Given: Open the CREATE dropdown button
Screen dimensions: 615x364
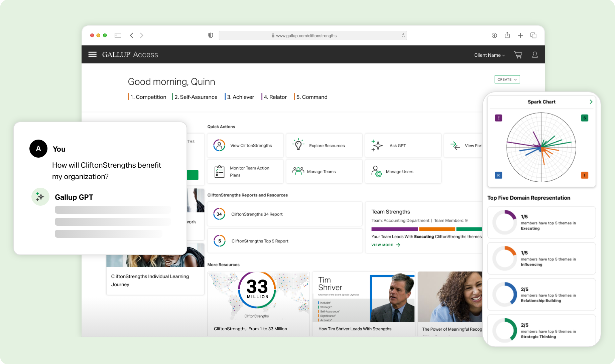Looking at the screenshot, I should pyautogui.click(x=507, y=79).
